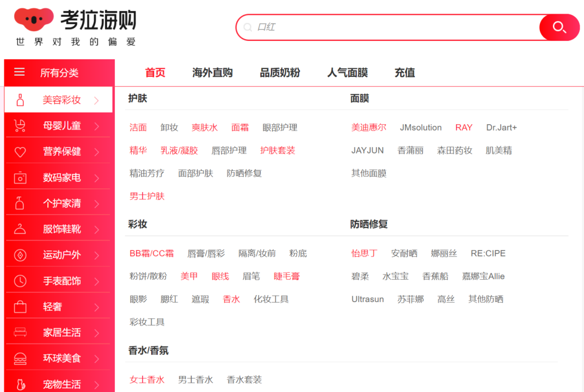Expand the 母婴儿童 category arrow

[x=97, y=126]
